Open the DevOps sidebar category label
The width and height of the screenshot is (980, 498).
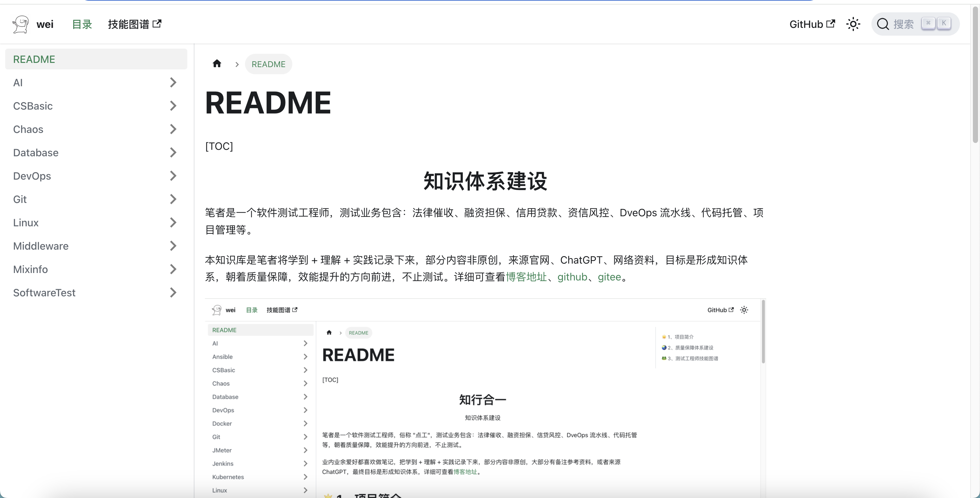pyautogui.click(x=32, y=176)
